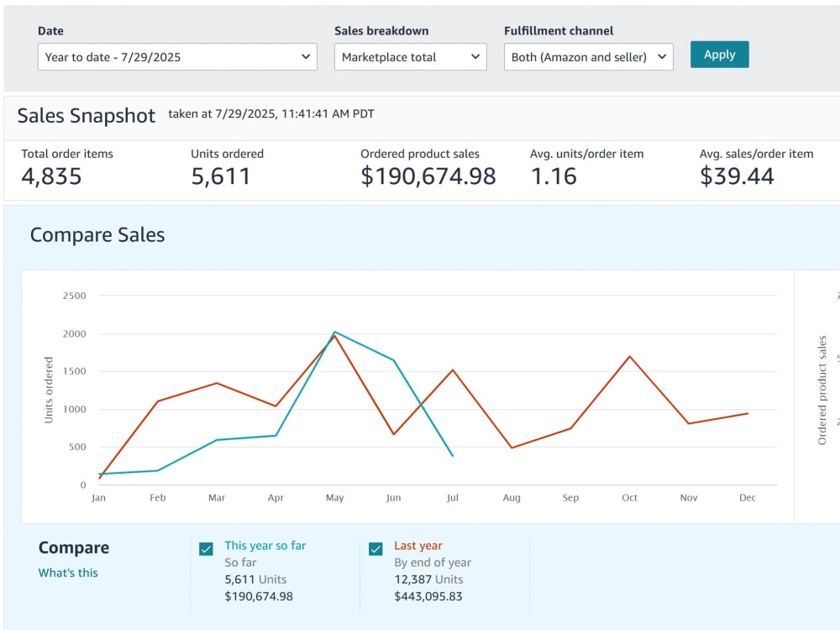Click the Sales breakdown chevron arrow
This screenshot has height=630, width=840.
(475, 57)
